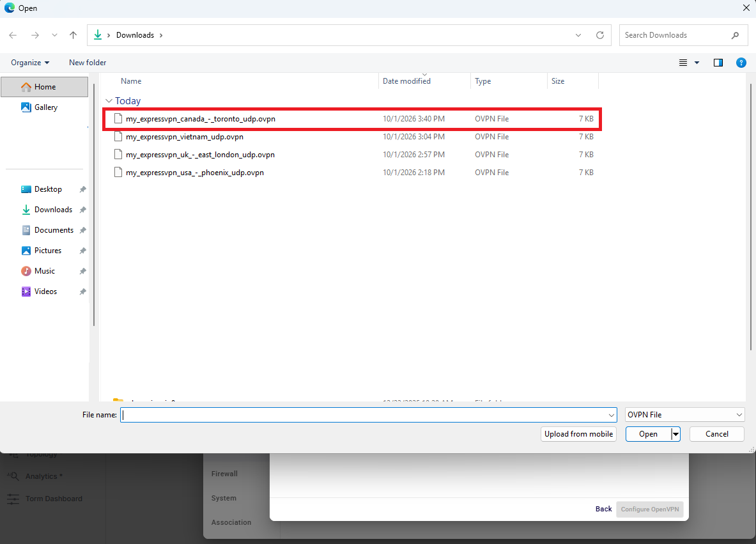Screen dimensions: 756x544
Task: Go back using the Back arrow
Action: pos(13,35)
